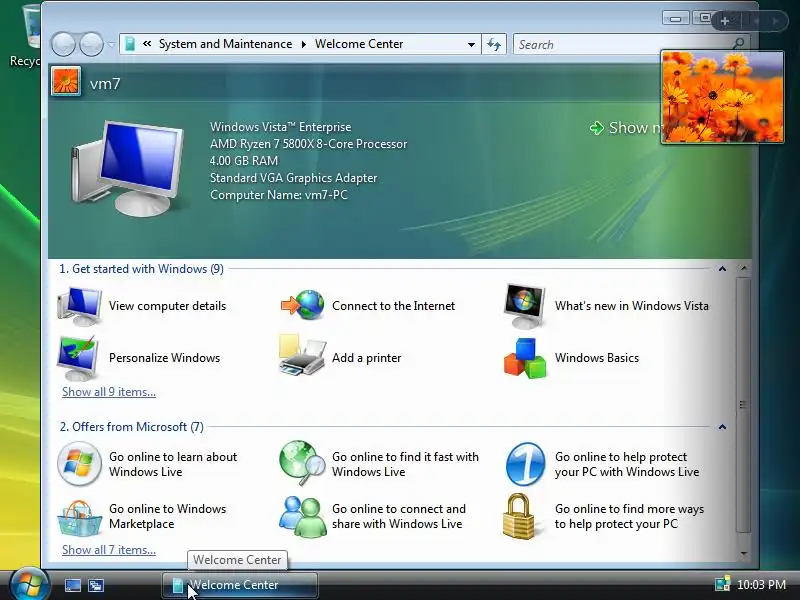
Task: Click Go online to connect and share text
Action: (398, 516)
